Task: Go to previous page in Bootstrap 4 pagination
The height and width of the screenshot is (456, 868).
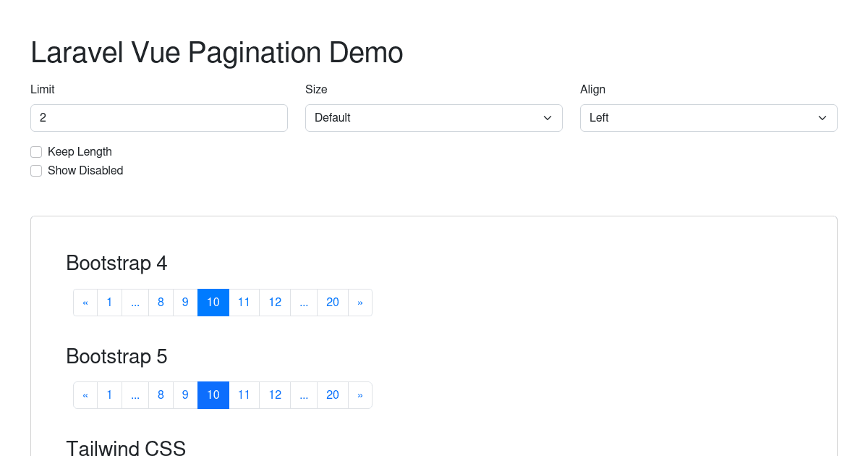Action: point(85,303)
